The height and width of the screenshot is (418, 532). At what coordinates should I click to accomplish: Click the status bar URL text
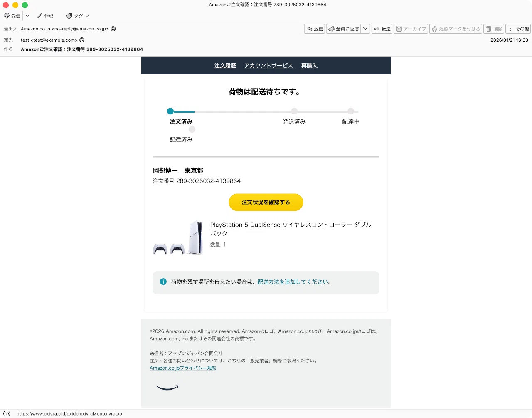[x=69, y=414]
